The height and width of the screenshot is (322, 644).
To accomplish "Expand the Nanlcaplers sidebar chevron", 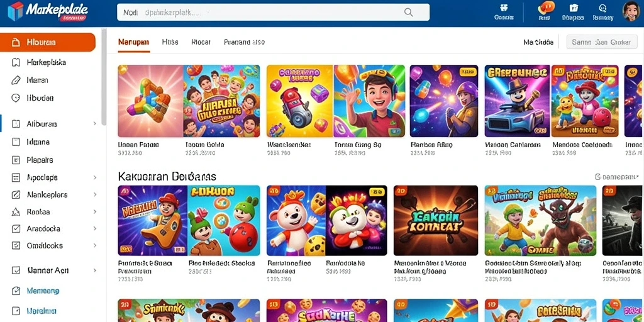I will point(95,195).
